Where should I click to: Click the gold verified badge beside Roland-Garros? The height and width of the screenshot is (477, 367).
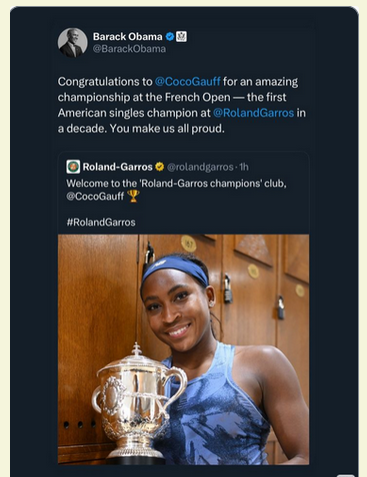[x=160, y=166]
